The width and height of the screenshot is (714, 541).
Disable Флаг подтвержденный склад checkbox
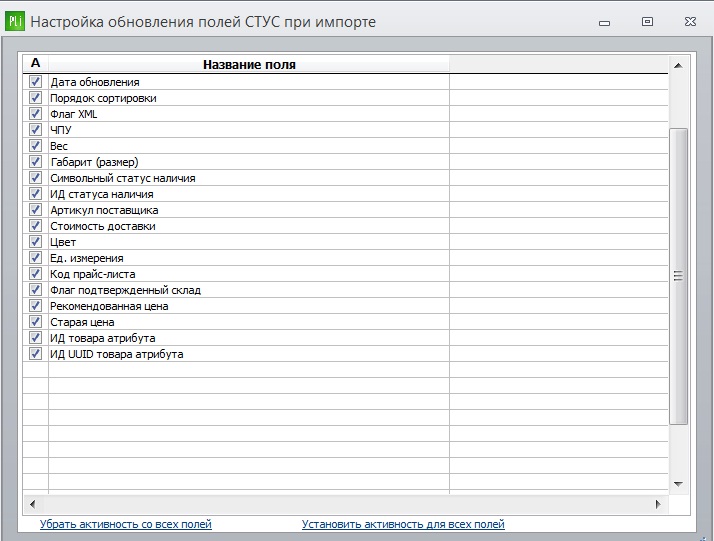35,290
